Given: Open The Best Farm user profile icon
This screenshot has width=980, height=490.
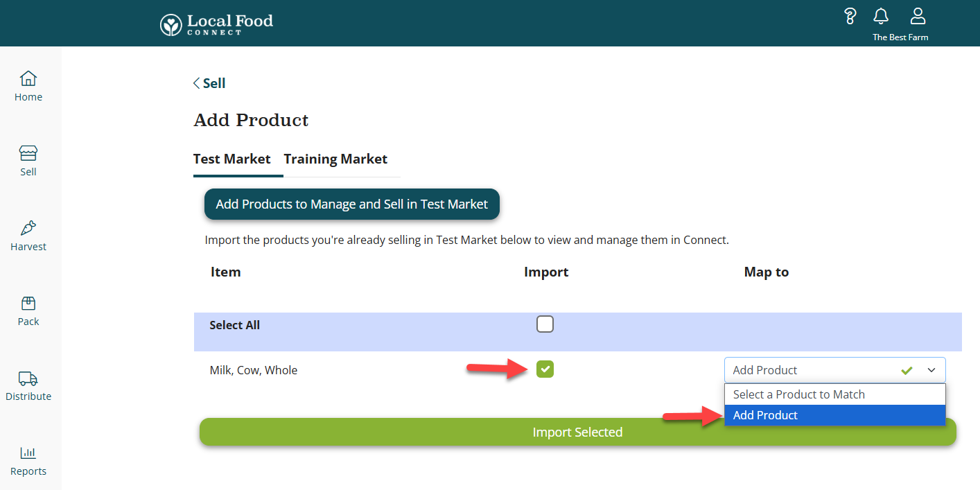Looking at the screenshot, I should coord(918,17).
